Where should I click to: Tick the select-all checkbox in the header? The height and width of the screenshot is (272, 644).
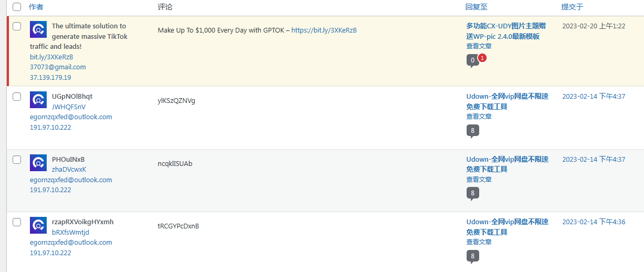(x=17, y=7)
